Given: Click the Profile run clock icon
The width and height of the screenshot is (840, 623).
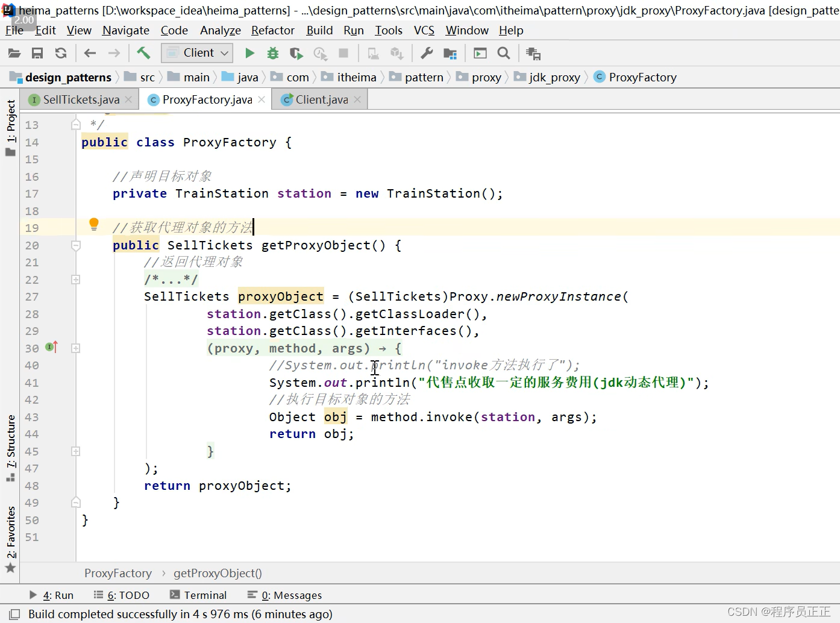Looking at the screenshot, I should (320, 54).
